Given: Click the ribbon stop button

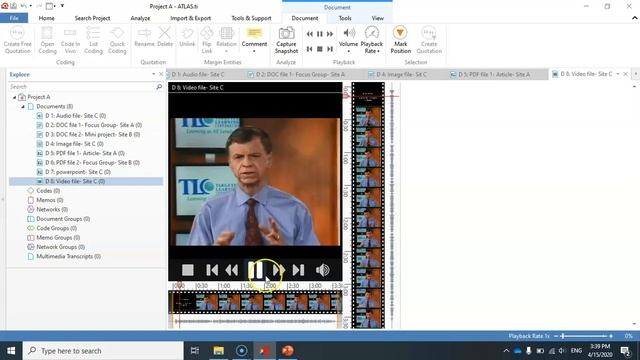Looking at the screenshot, I should (x=320, y=49).
